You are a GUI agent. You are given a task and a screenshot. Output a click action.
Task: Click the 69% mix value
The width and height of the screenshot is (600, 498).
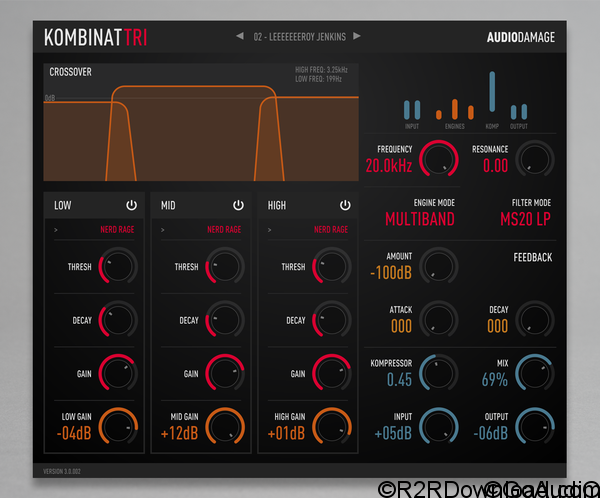click(x=494, y=380)
